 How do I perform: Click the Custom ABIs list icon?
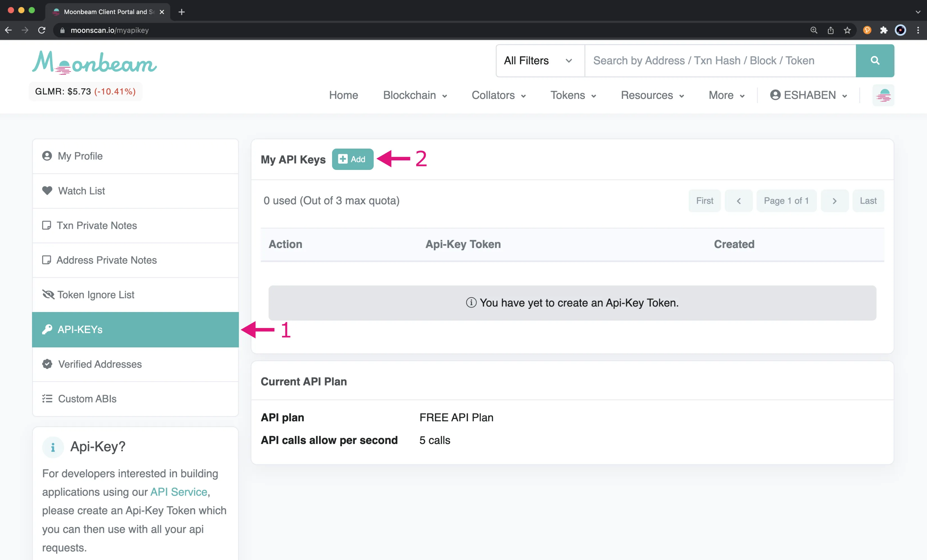pyautogui.click(x=47, y=398)
